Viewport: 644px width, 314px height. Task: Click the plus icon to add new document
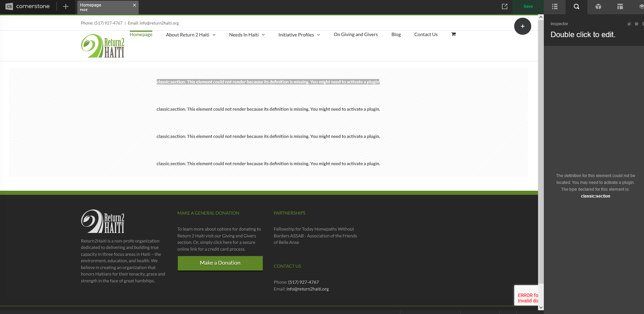(66, 6)
